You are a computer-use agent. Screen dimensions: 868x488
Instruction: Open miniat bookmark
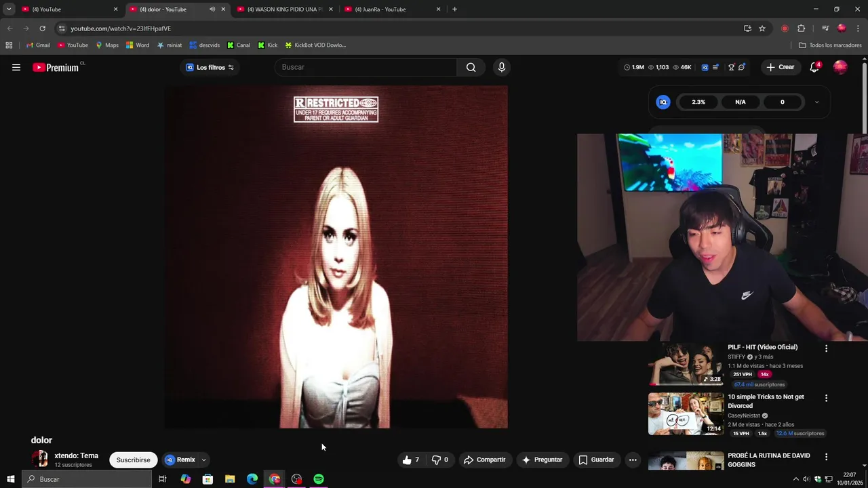[x=170, y=45]
